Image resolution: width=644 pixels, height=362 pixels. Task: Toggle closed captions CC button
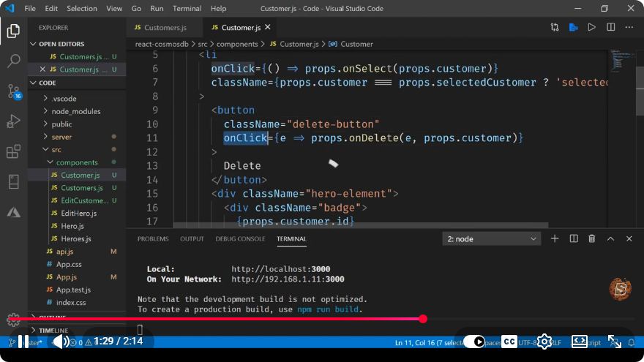[x=509, y=342]
